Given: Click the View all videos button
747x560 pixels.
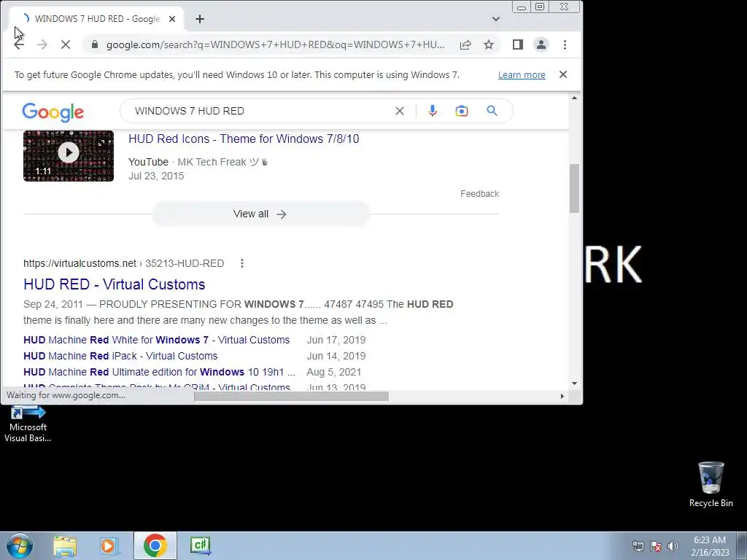Looking at the screenshot, I should click(x=260, y=214).
